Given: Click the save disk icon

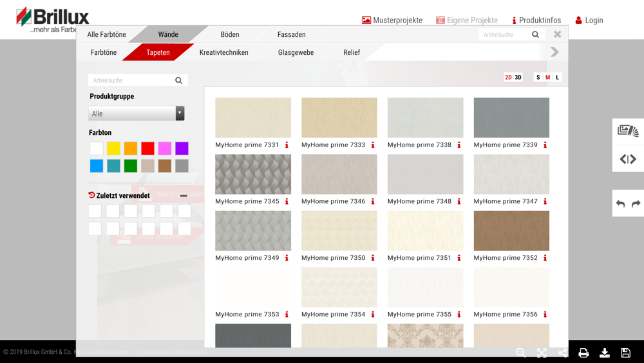Looking at the screenshot, I should tap(625, 353).
